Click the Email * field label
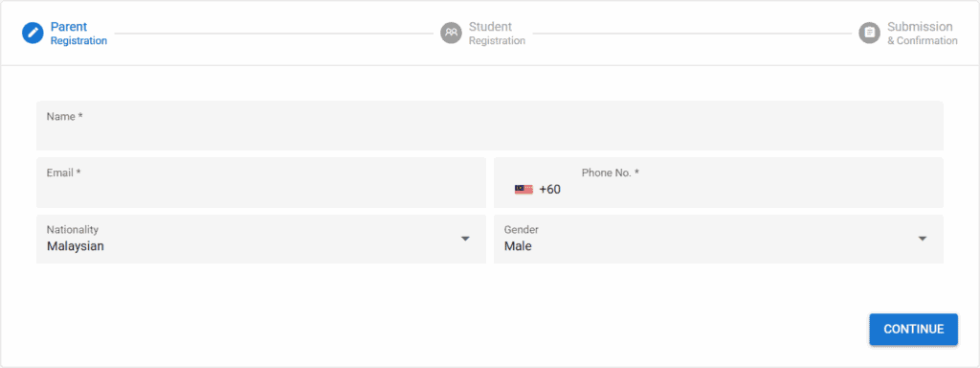Image resolution: width=980 pixels, height=368 pixels. click(64, 172)
